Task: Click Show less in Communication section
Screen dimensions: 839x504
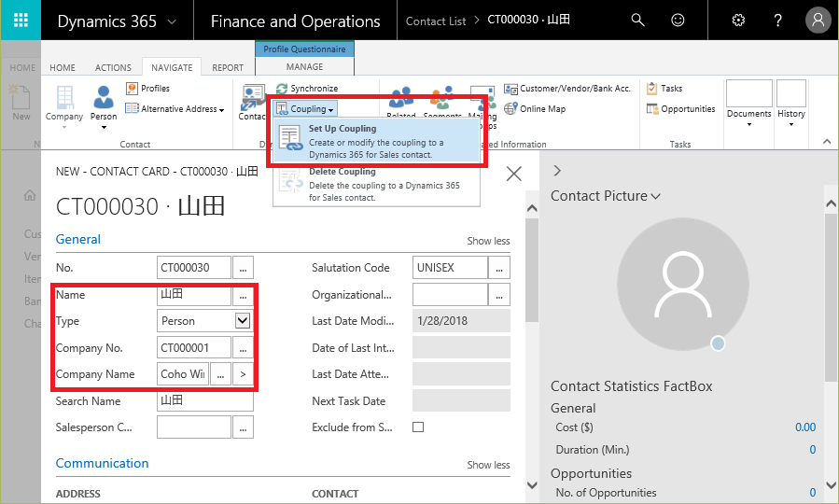Action: tap(488, 465)
